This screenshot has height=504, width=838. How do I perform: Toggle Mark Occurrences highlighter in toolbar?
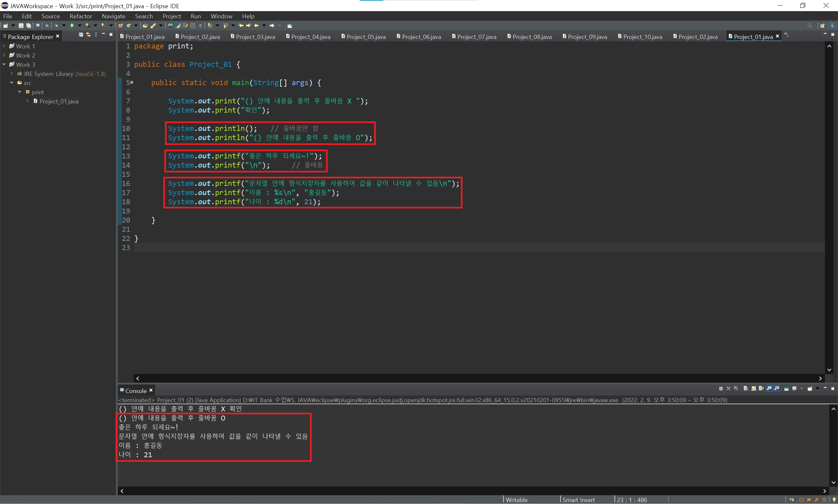[x=178, y=26]
